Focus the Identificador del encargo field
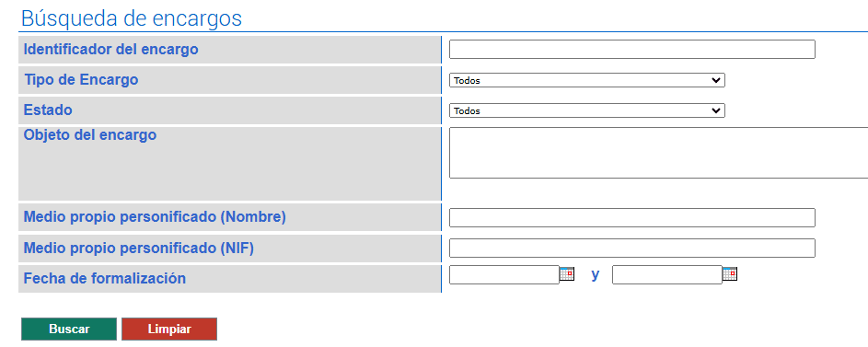The height and width of the screenshot is (347, 868). pos(632,50)
